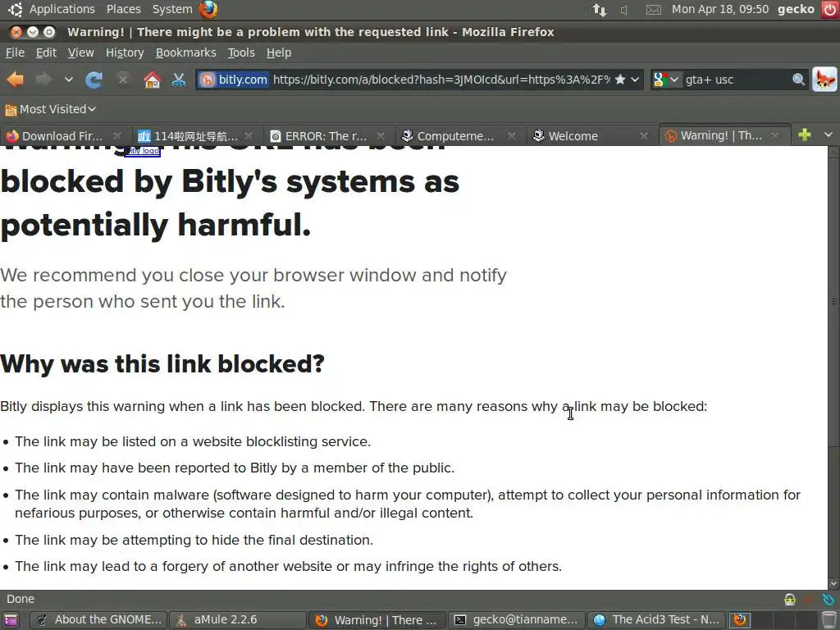The width and height of the screenshot is (840, 630).
Task: Click the network connection arrows icon
Action: [600, 10]
